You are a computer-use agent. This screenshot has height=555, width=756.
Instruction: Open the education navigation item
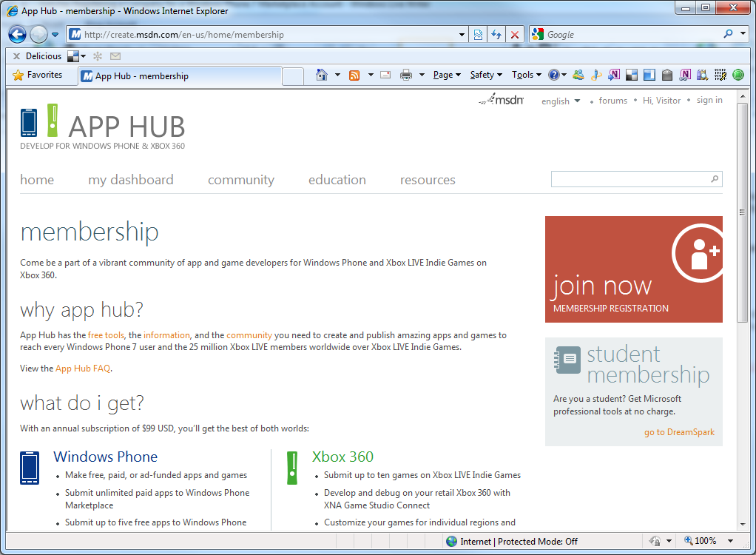[x=337, y=180]
